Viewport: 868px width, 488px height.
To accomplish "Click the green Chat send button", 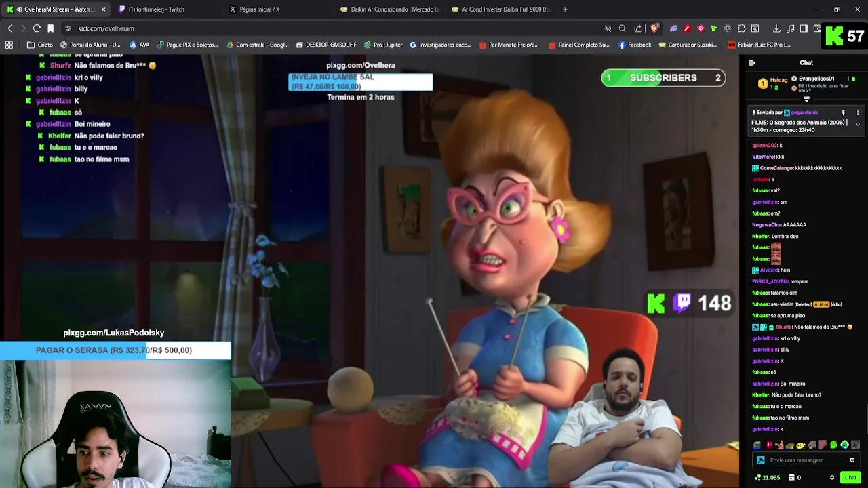I will 850,477.
